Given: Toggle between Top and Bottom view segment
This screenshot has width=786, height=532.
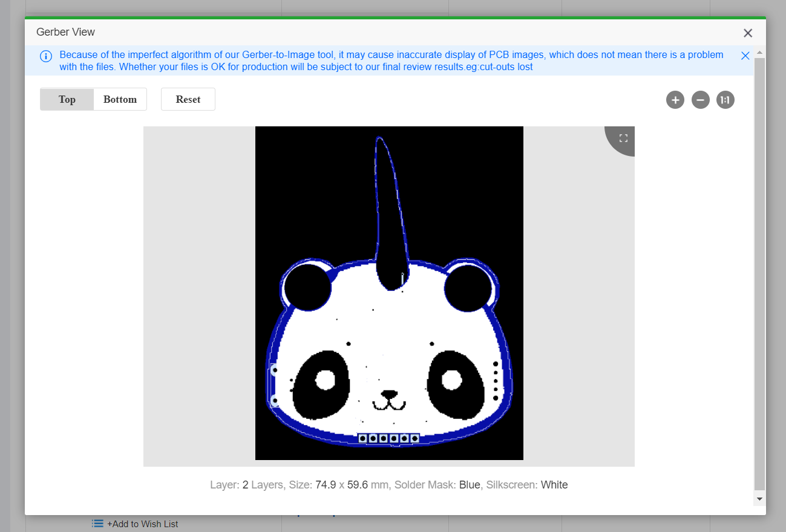Looking at the screenshot, I should (93, 99).
